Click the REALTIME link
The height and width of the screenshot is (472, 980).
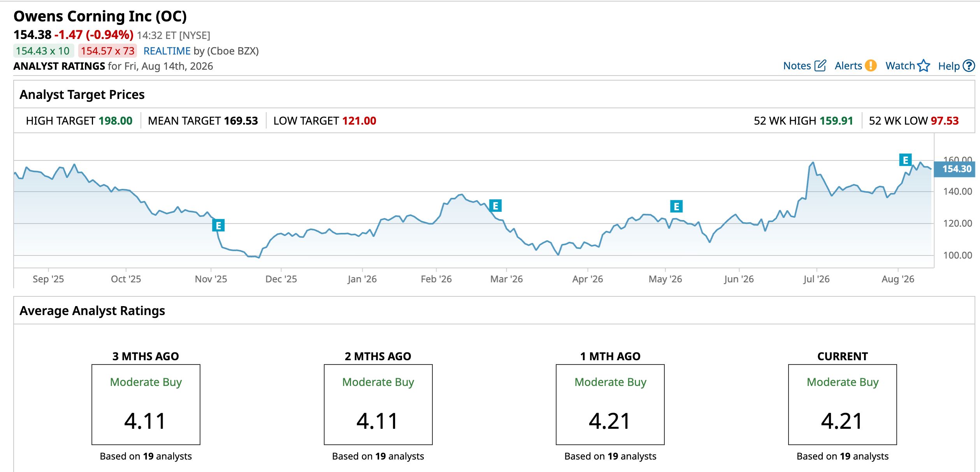tap(167, 51)
